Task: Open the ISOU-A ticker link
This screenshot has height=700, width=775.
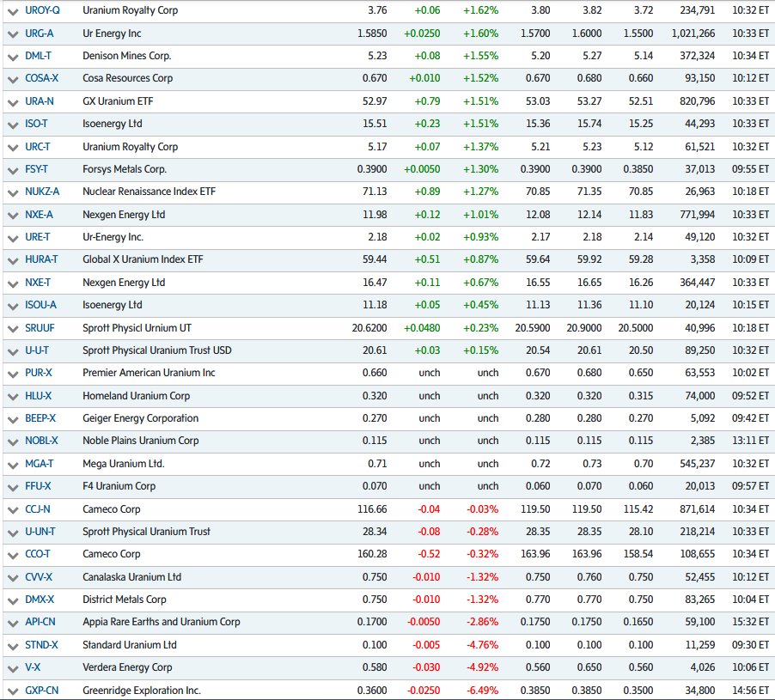Action: (x=40, y=304)
